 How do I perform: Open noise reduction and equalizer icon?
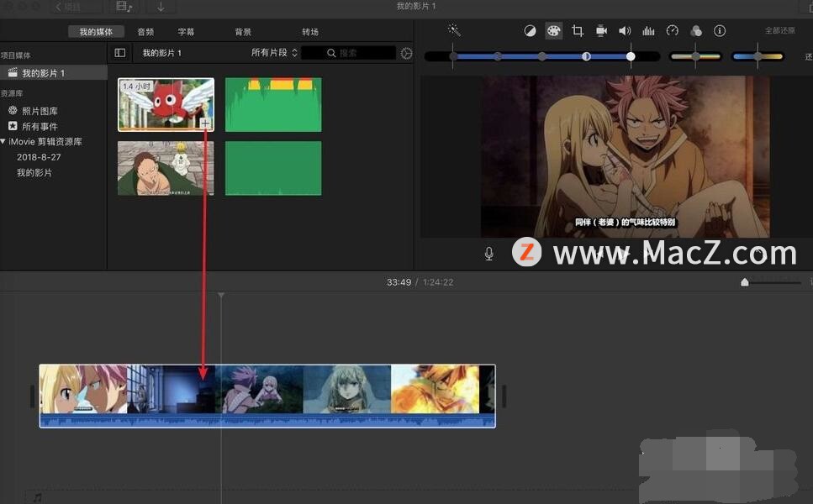648,31
